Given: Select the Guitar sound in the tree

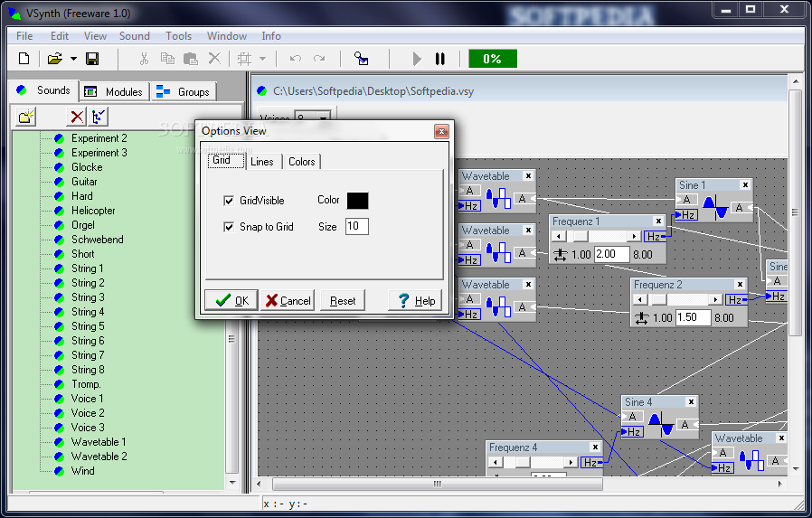Looking at the screenshot, I should tap(84, 182).
